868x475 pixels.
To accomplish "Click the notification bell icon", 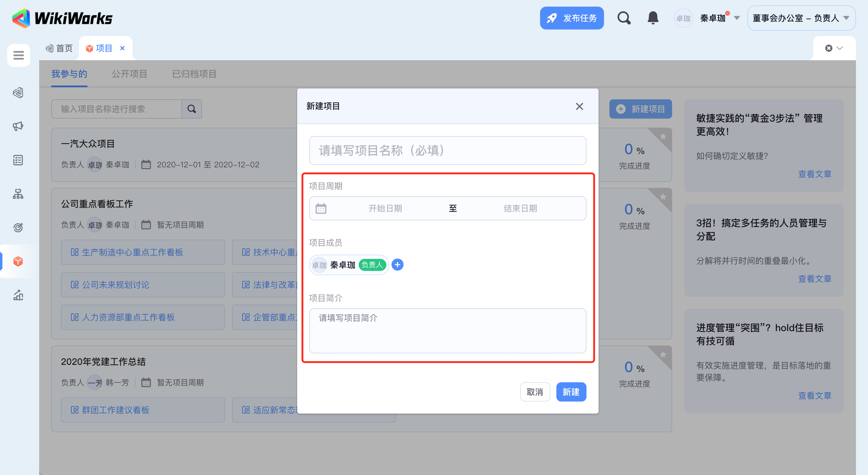I will [653, 18].
